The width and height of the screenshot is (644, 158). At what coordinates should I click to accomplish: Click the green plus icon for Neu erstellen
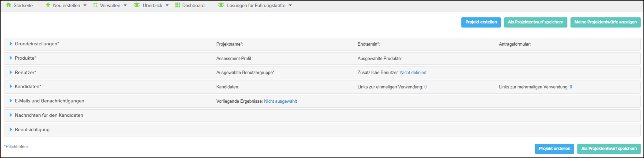48,5
